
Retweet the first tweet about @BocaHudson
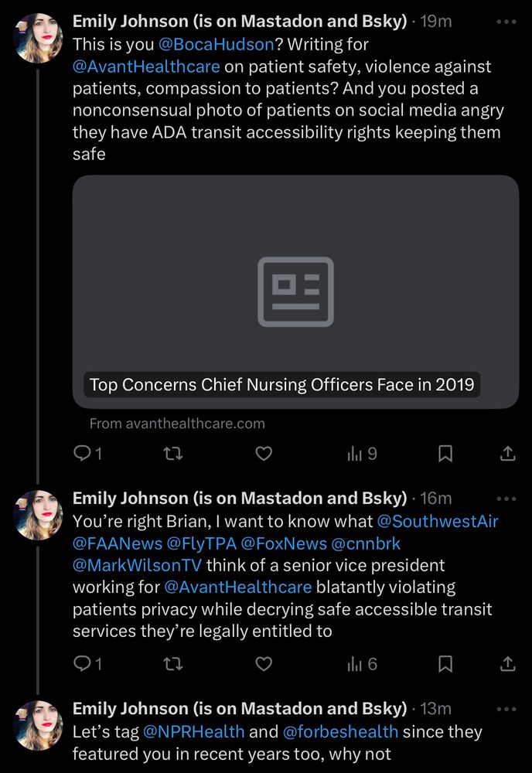[x=173, y=454]
